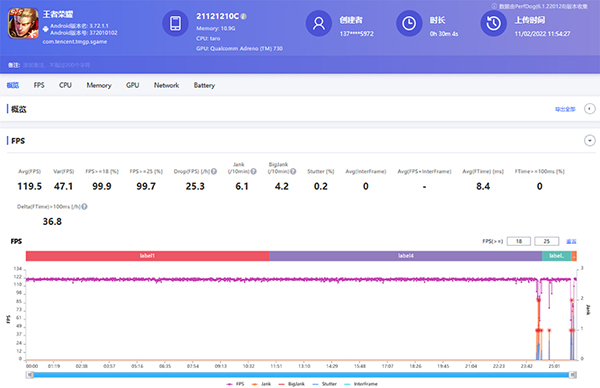Click the FPS threshold field showing 25

(546, 241)
